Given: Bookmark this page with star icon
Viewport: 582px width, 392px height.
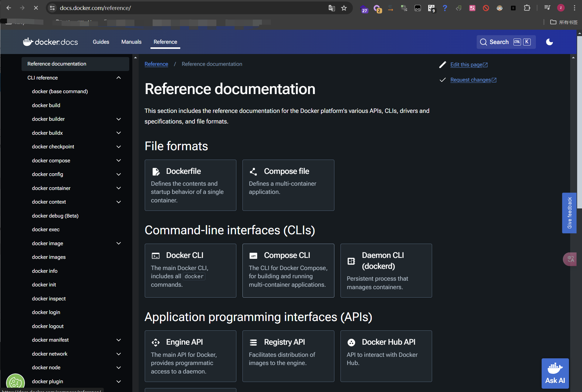Looking at the screenshot, I should point(343,8).
